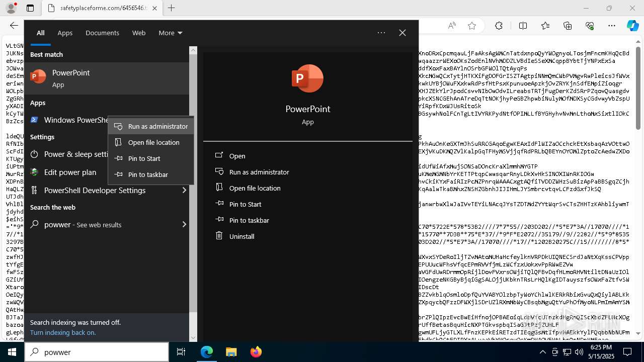Click the large PowerPoint logo in preview pane
The image size is (644, 362).
coord(307,78)
